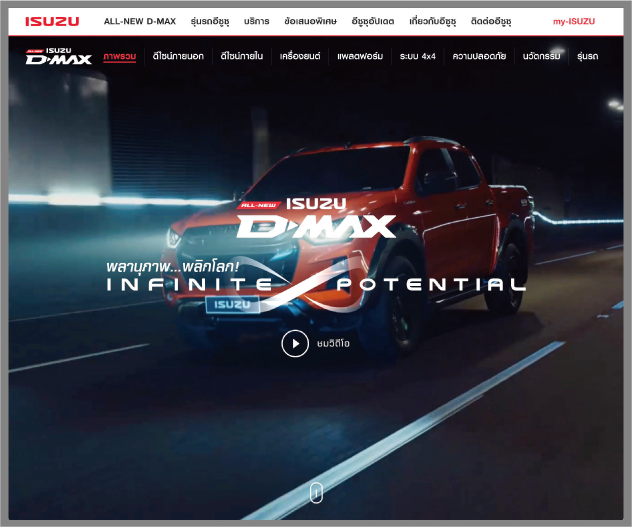Go to the my-ISUZU link
The height and width of the screenshot is (527, 632).
click(574, 21)
